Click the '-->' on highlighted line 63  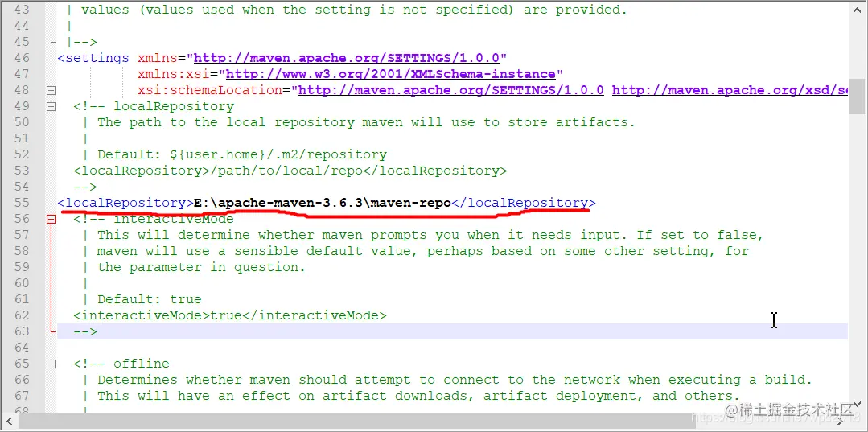[x=85, y=331]
